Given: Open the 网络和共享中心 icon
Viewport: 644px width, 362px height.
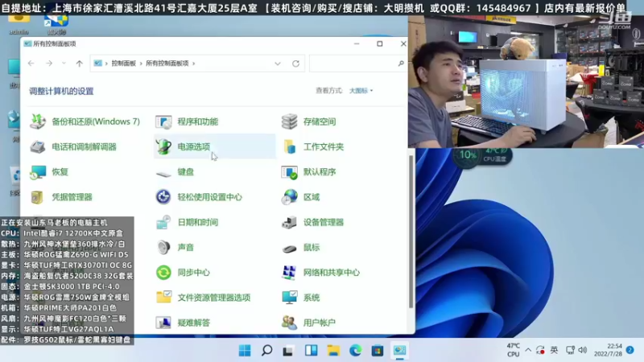Looking at the screenshot, I should tap(289, 273).
